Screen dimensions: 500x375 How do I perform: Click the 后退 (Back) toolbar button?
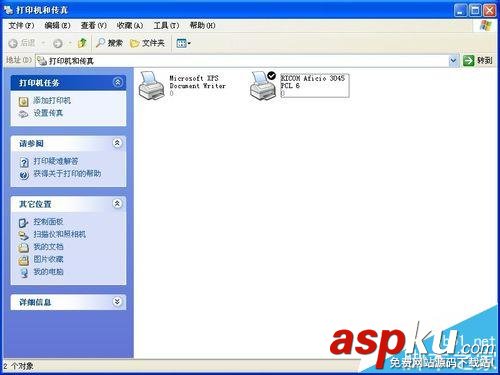[22, 43]
